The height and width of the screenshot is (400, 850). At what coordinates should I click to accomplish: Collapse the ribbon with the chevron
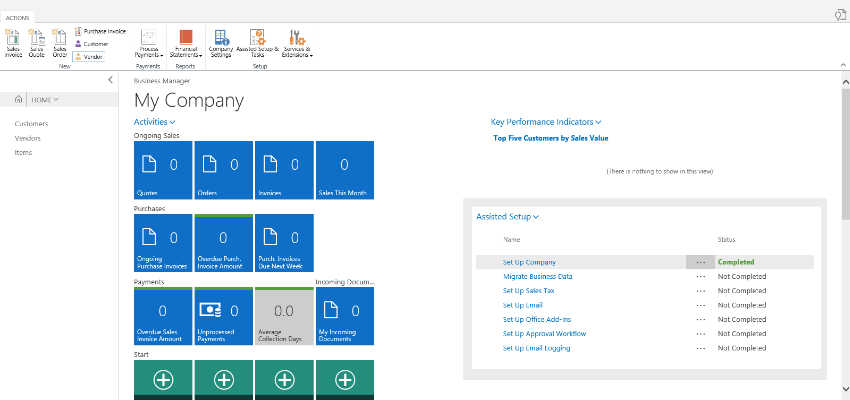click(x=842, y=64)
